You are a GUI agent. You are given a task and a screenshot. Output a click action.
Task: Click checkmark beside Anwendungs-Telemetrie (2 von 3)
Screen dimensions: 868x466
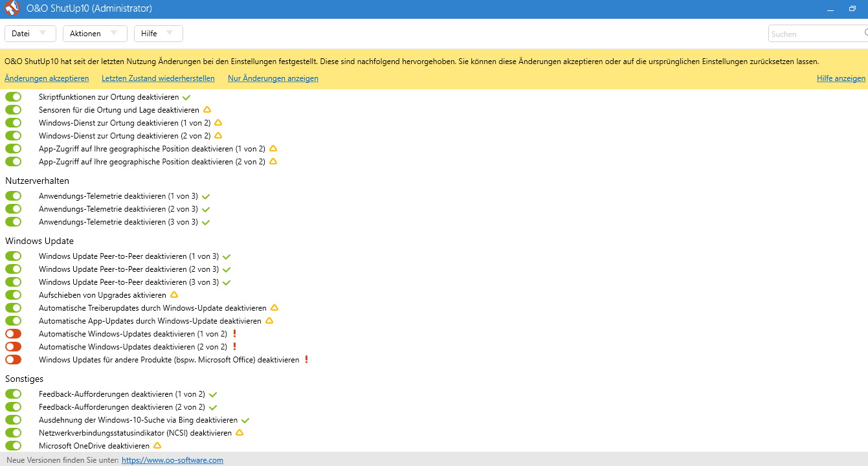pyautogui.click(x=206, y=209)
